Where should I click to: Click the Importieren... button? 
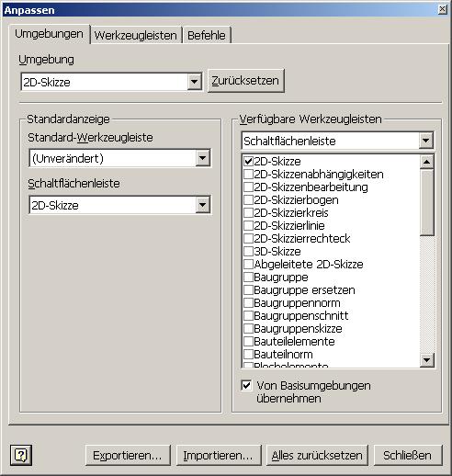pyautogui.click(x=219, y=456)
